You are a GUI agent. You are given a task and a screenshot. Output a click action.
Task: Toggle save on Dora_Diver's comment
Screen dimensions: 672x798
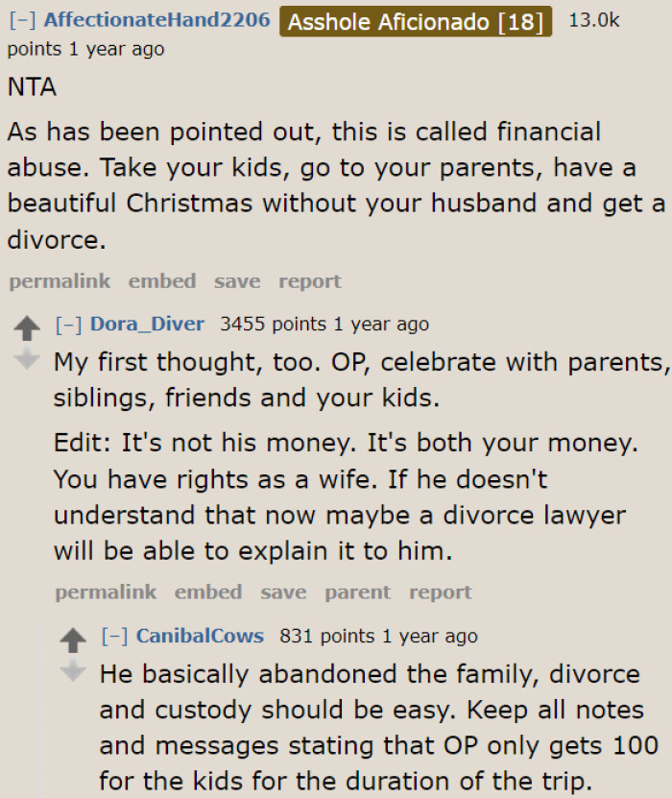click(283, 592)
